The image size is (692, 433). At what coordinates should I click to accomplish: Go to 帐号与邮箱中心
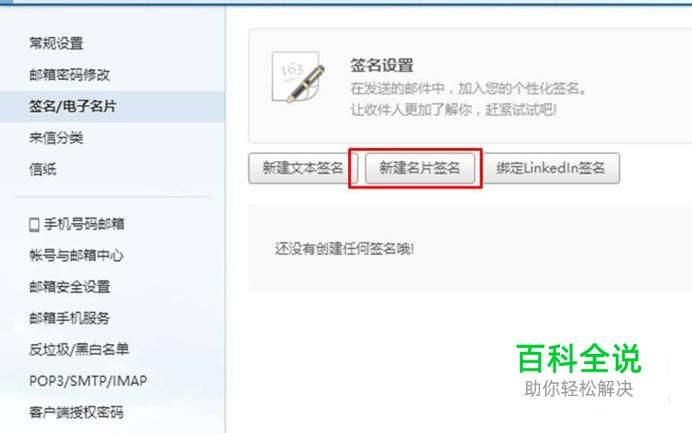(76, 256)
